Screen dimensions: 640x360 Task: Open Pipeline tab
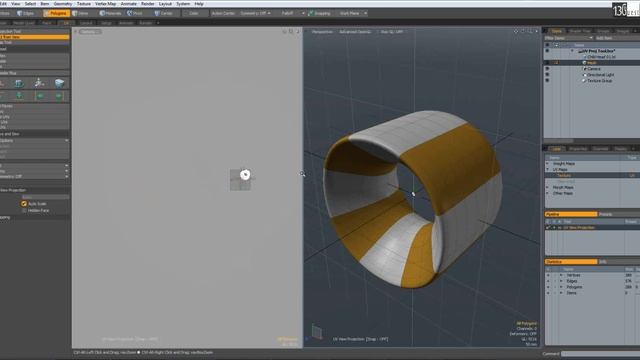click(571, 214)
